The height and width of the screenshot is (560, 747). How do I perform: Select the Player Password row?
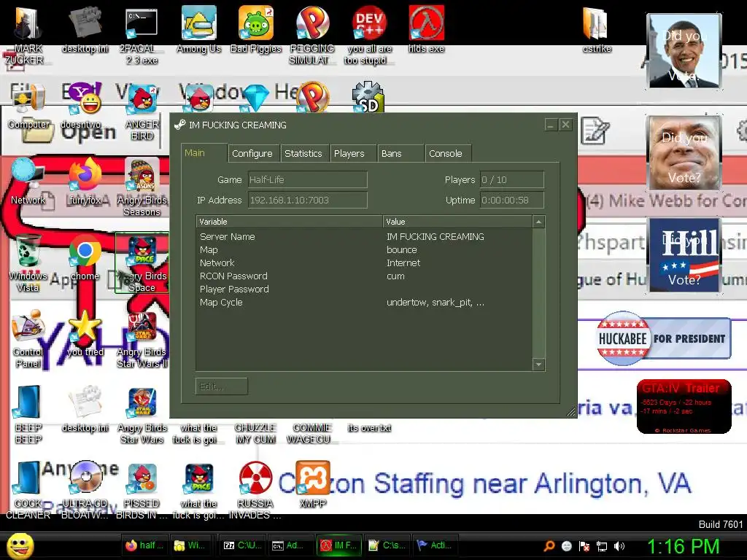click(365, 289)
